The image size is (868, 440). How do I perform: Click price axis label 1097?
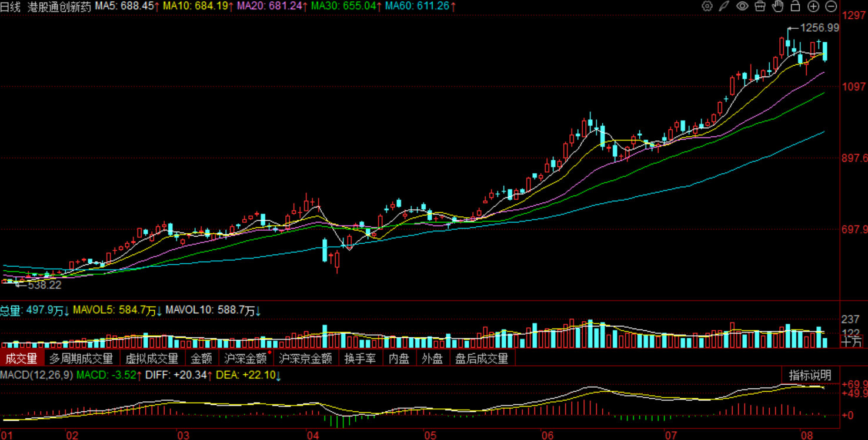tap(854, 86)
